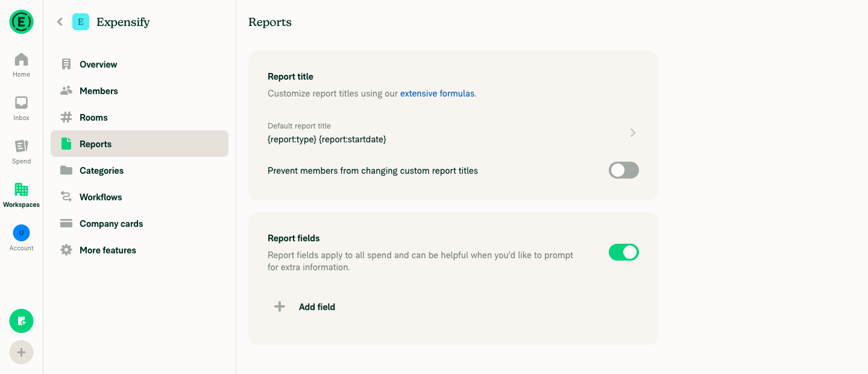Viewport: 868px width, 374px height.
Task: Open the Home icon in sidebar
Action: click(21, 59)
